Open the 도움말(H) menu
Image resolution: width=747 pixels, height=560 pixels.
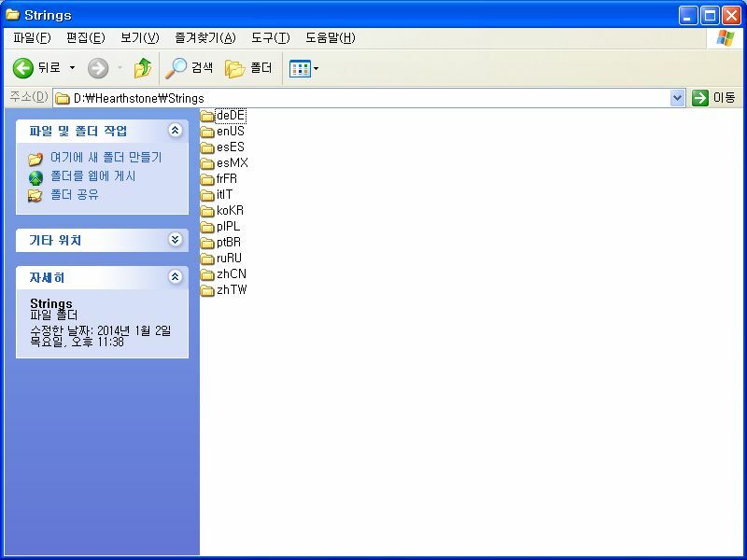click(331, 37)
